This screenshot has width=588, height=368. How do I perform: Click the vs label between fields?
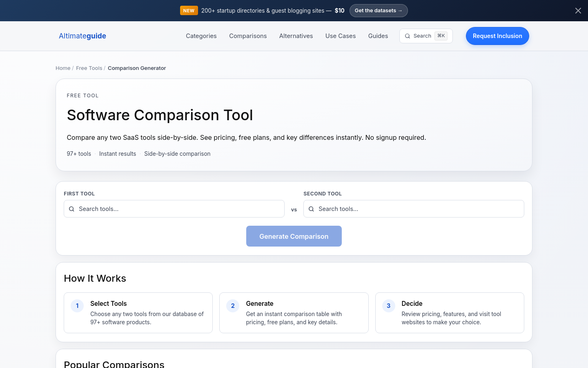(x=294, y=210)
